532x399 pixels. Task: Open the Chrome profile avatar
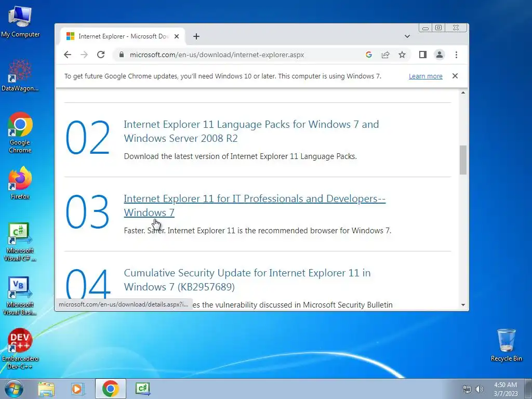[440, 55]
